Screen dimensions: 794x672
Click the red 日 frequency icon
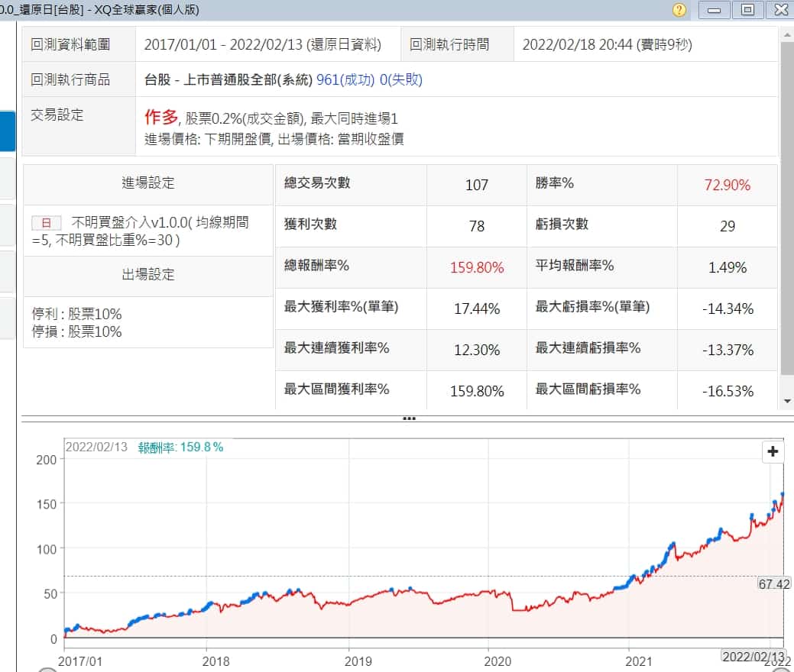46,223
